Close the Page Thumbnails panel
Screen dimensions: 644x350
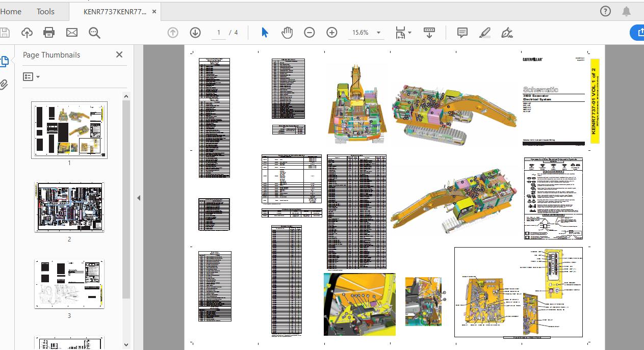point(119,55)
